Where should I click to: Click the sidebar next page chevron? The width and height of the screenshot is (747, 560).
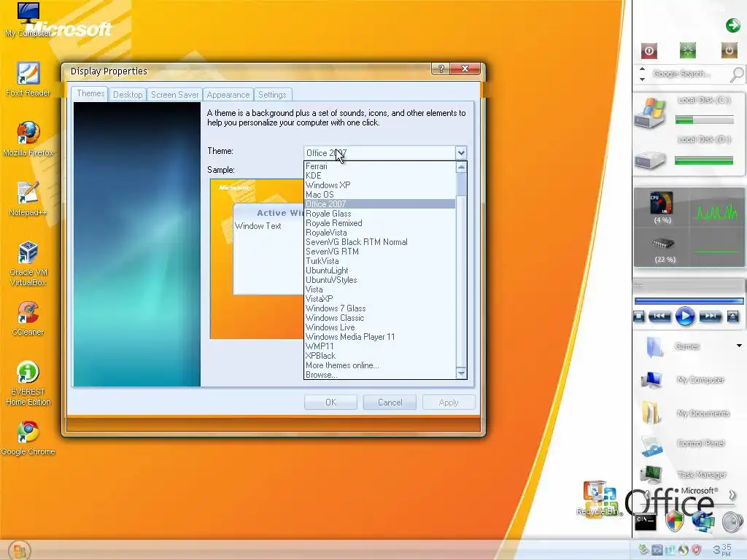tap(732, 495)
